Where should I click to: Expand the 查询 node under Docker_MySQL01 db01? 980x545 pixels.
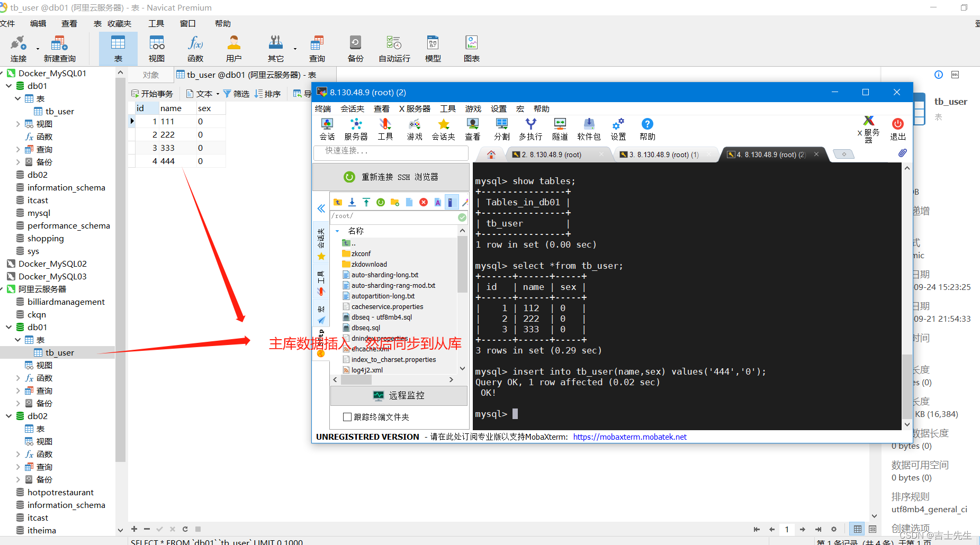click(x=18, y=149)
